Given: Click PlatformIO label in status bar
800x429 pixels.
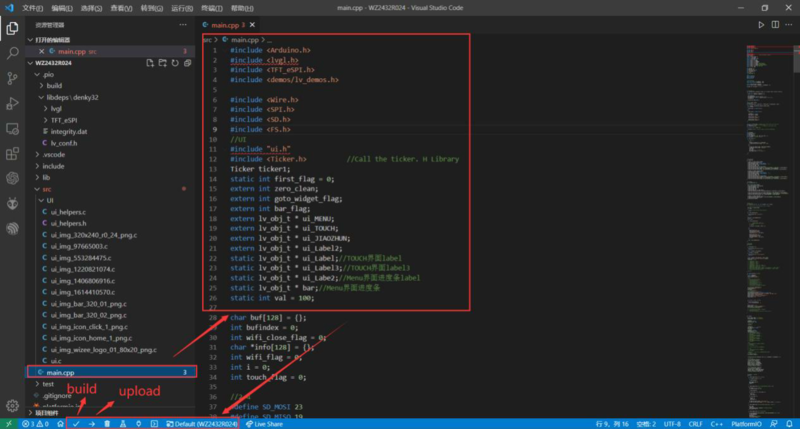Looking at the screenshot, I should tap(746, 424).
